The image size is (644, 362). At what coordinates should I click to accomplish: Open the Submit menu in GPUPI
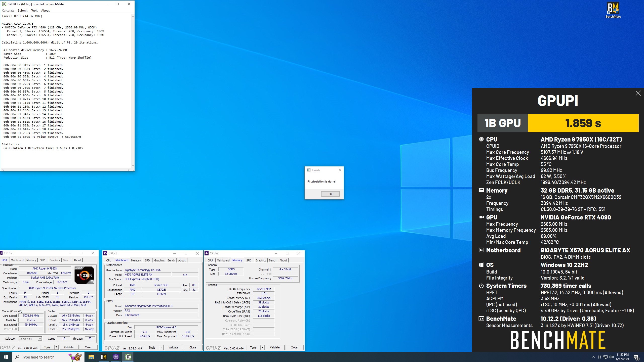(23, 11)
